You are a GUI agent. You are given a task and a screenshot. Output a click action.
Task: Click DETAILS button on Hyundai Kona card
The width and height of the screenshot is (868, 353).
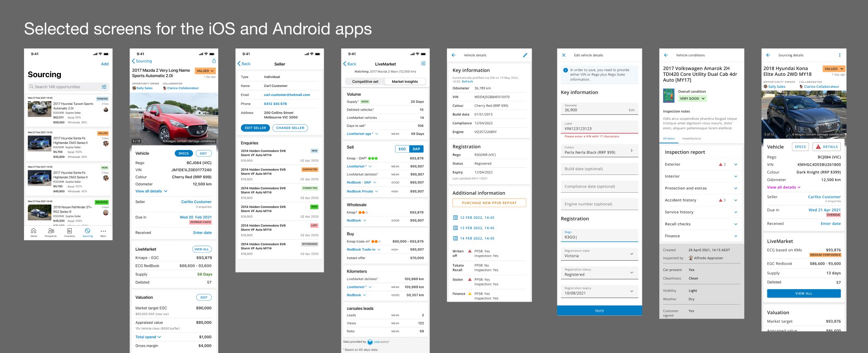(x=827, y=147)
